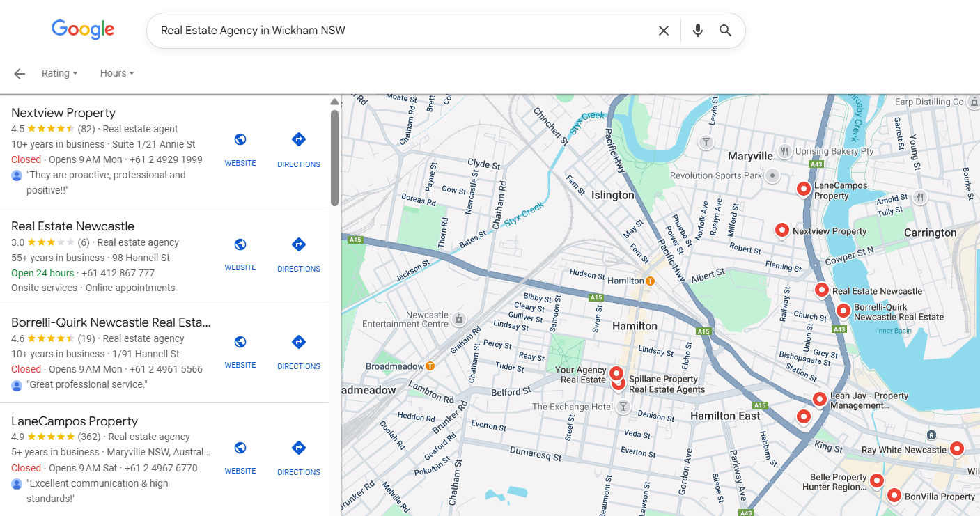Click the "Open 24 hours" status text

pyautogui.click(x=42, y=273)
